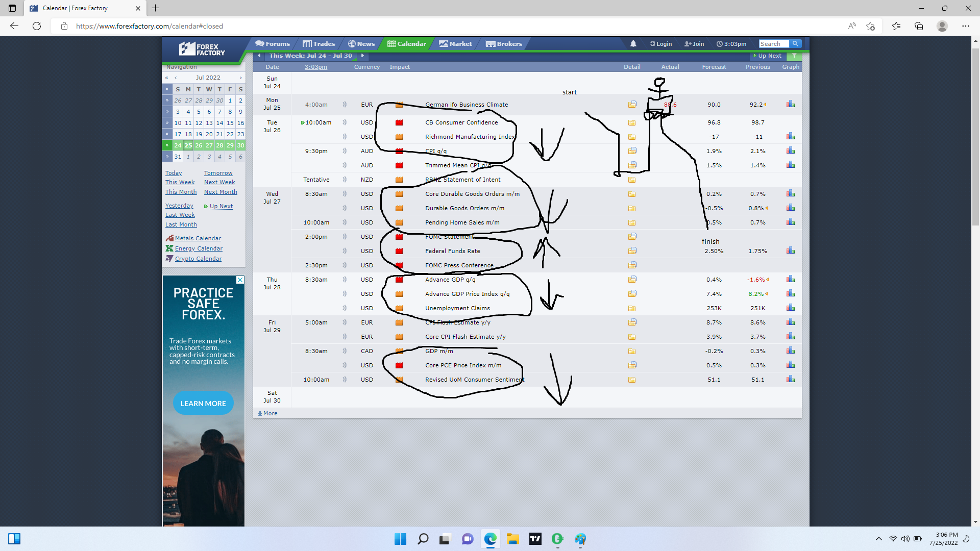Open graph for Unemployment Claims row

tap(790, 308)
